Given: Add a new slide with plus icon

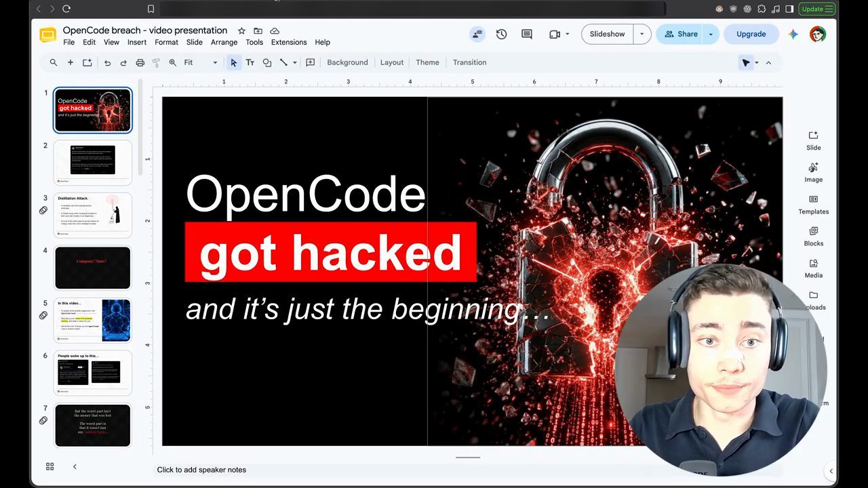Looking at the screenshot, I should tap(70, 62).
